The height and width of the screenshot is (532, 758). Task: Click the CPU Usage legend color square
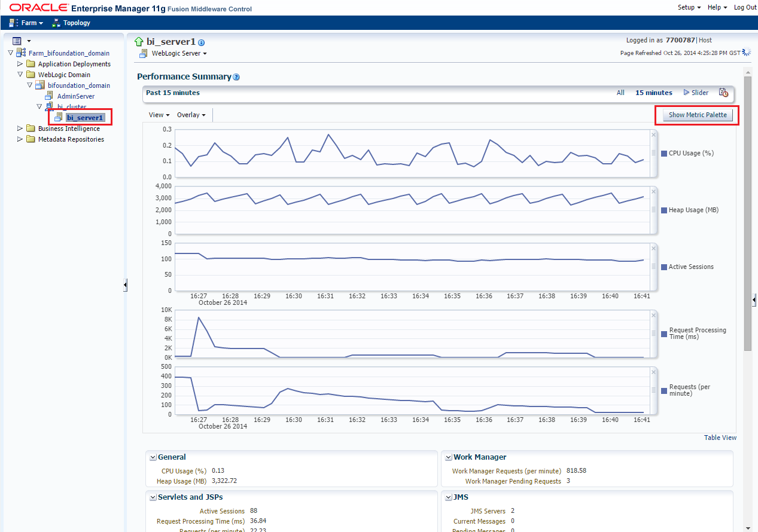tap(663, 154)
